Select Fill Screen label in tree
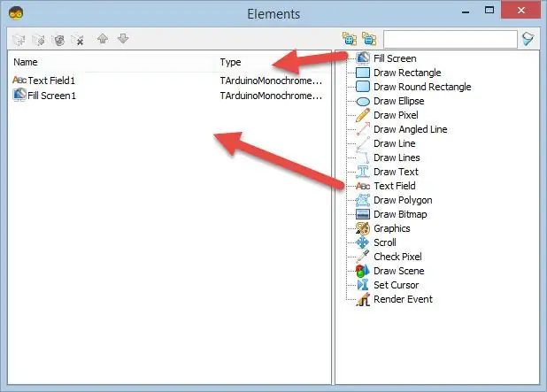The image size is (547, 392). pos(395,58)
